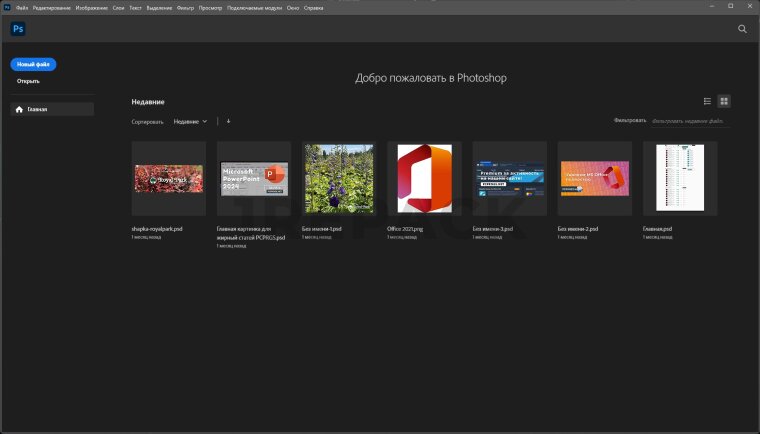Image resolution: width=760 pixels, height=434 pixels.
Task: Switch to list view icon
Action: coord(707,101)
